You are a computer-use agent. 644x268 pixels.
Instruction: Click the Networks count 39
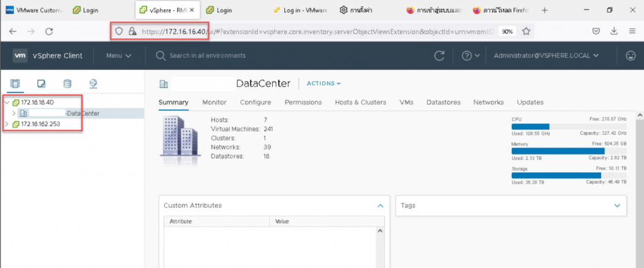(267, 147)
